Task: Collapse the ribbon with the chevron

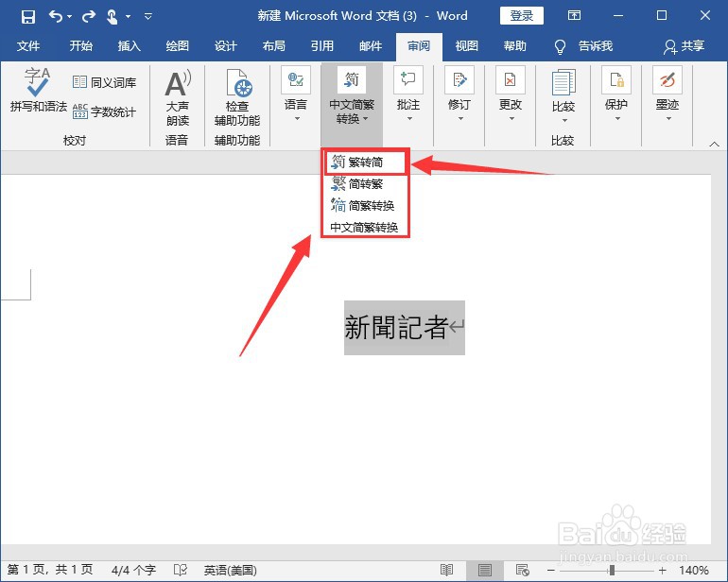Action: tap(715, 145)
